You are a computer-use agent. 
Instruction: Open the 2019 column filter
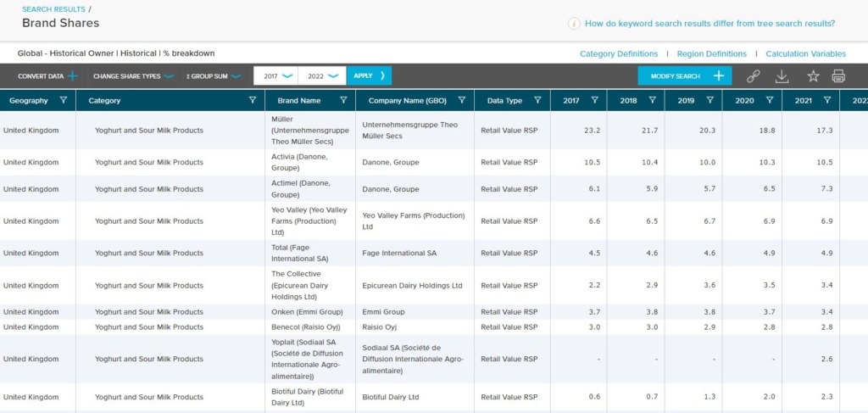click(x=709, y=100)
